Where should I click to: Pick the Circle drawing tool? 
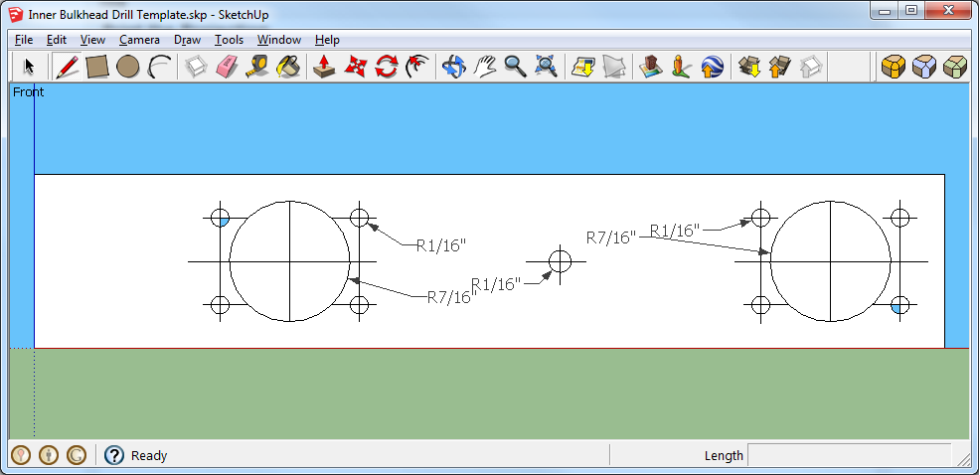tap(127, 67)
